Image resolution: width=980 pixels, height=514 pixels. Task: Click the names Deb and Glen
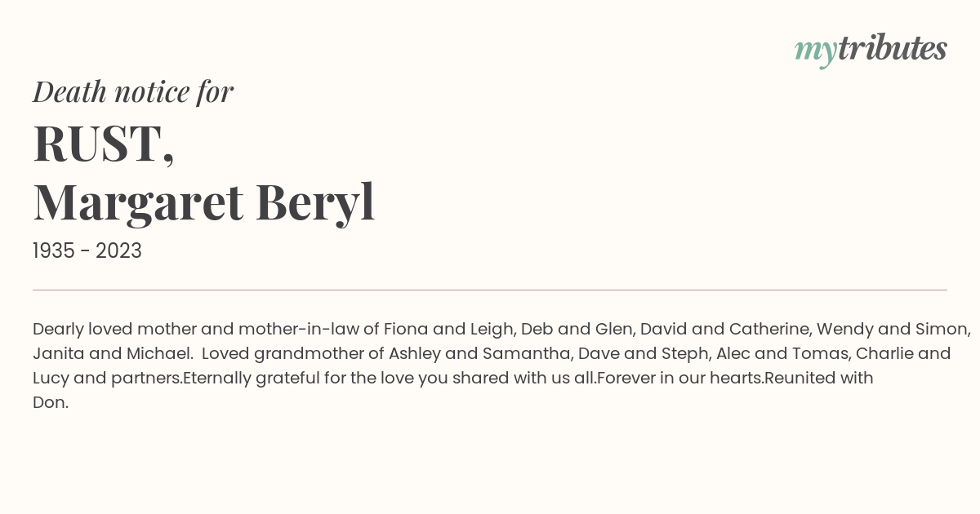[577, 330]
